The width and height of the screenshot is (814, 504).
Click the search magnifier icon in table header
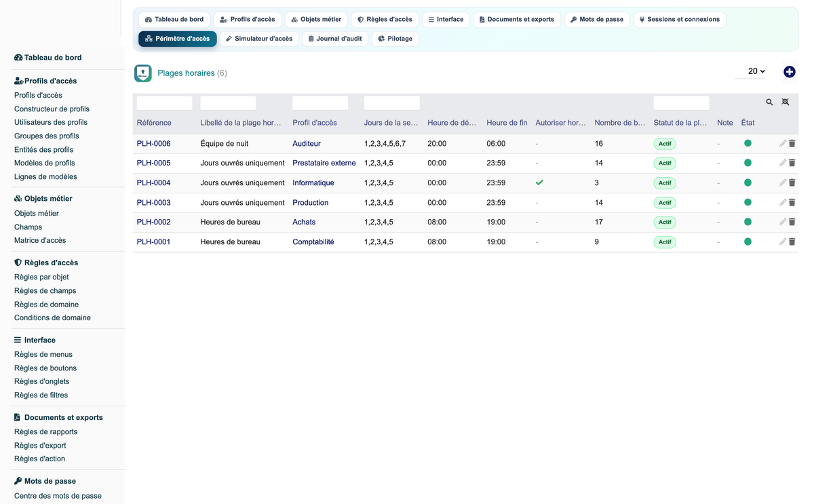(769, 102)
